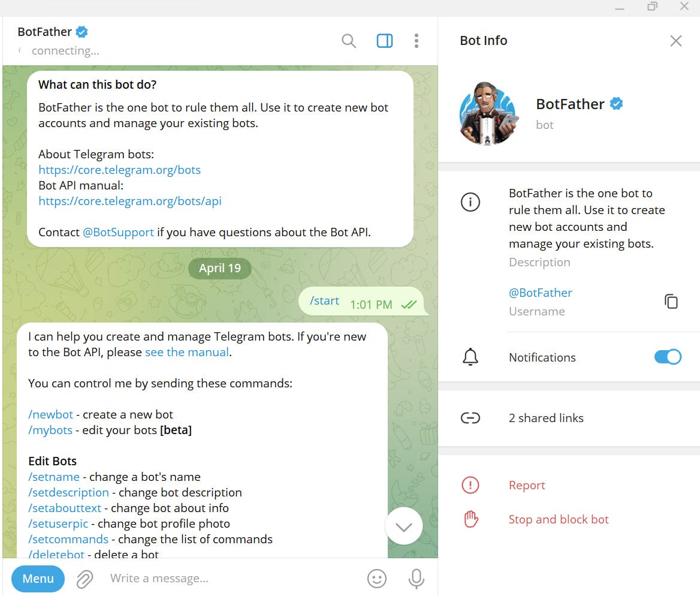Attach a file with the paperclip icon
The width and height of the screenshot is (700, 596).
coord(85,579)
